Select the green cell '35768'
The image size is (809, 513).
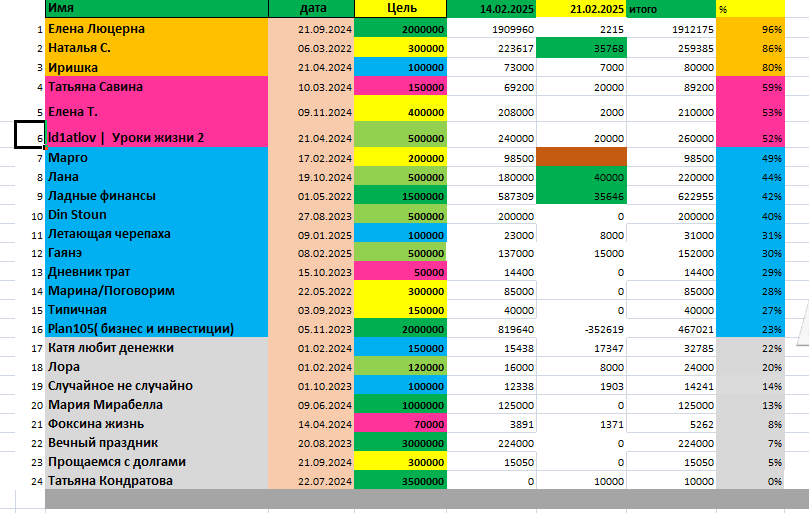[581, 49]
